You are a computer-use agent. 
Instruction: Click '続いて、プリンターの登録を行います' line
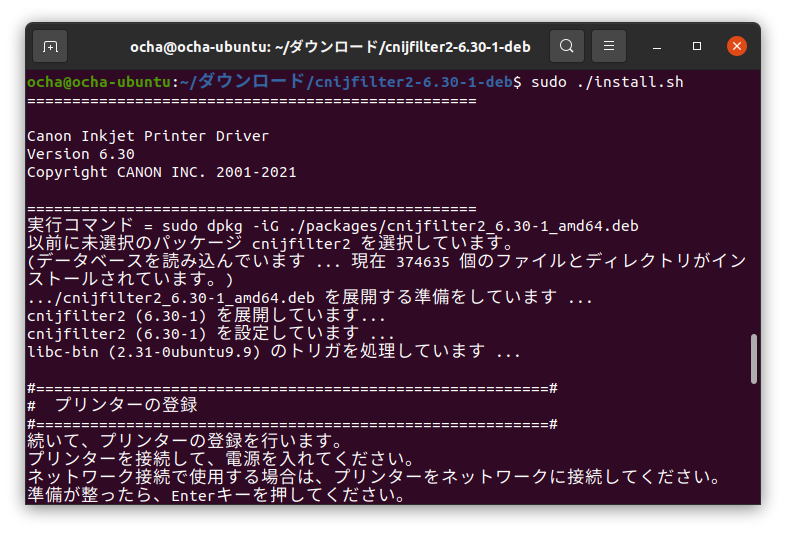tap(185, 441)
